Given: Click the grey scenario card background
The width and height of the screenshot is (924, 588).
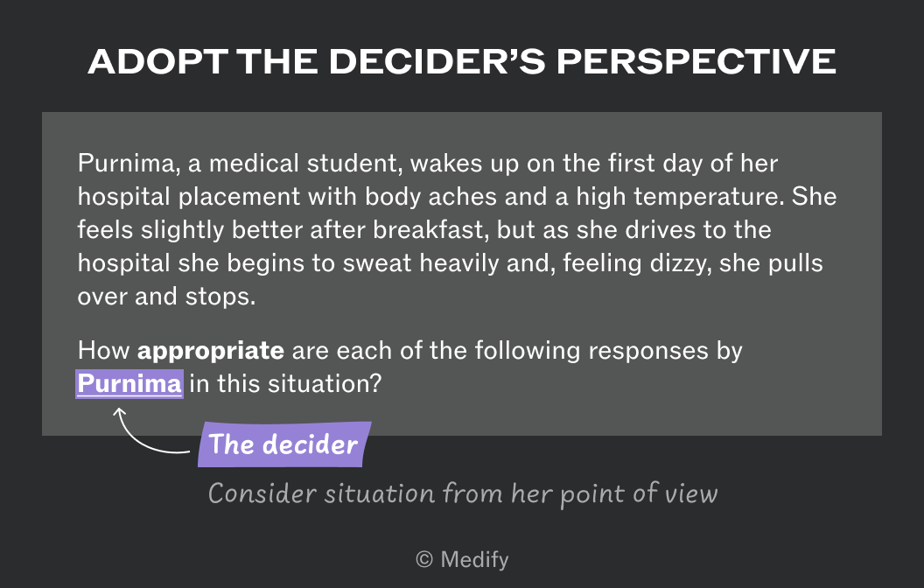Looking at the screenshot, I should (x=462, y=273).
